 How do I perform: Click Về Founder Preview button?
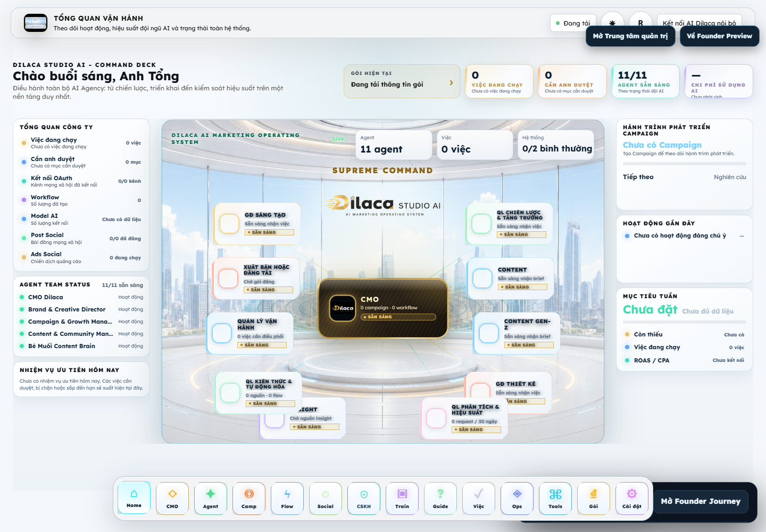719,36
